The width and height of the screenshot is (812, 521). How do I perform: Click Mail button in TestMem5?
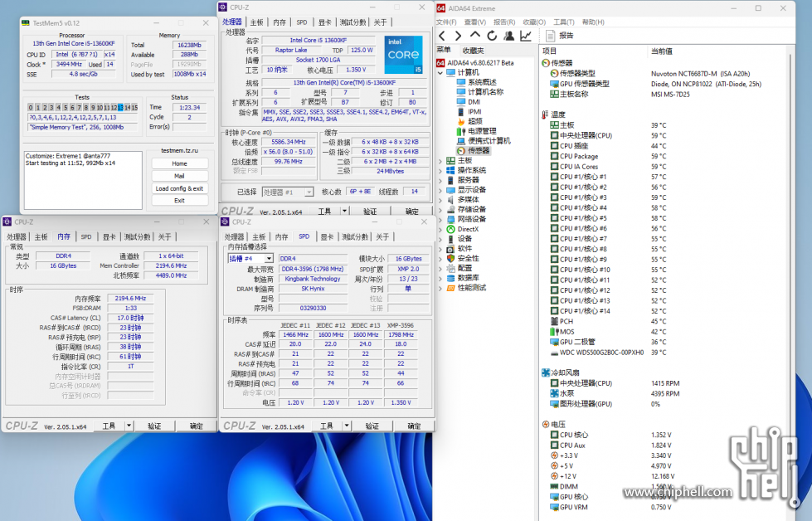[x=180, y=176]
